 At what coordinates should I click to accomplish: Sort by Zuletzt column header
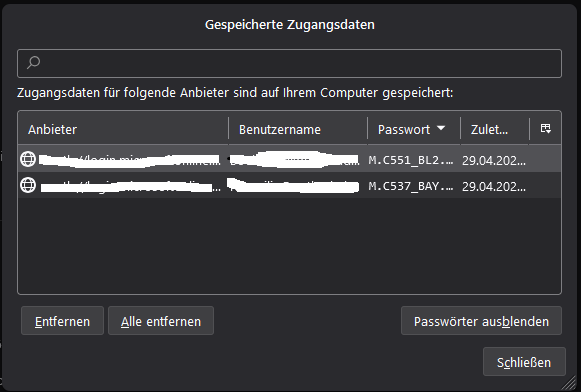pyautogui.click(x=495, y=129)
